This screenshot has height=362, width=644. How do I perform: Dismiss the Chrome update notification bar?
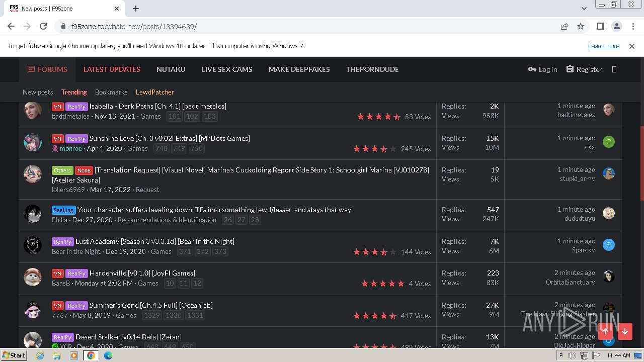(x=632, y=46)
